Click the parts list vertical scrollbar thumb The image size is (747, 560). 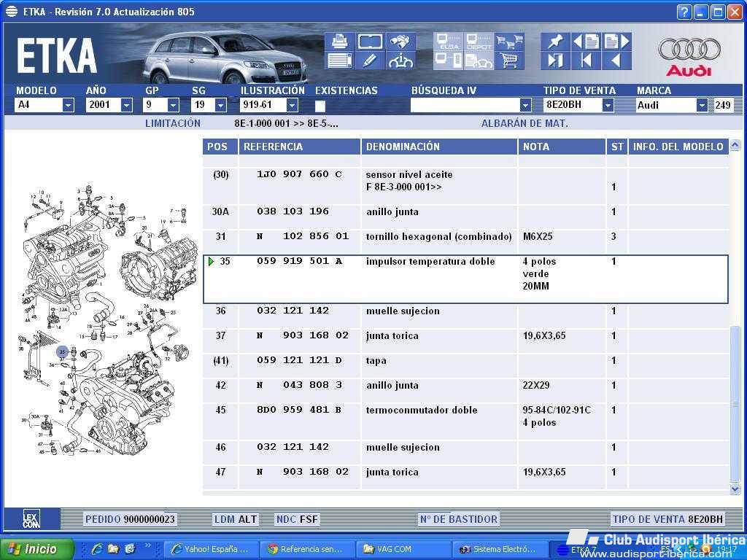pos(735,404)
